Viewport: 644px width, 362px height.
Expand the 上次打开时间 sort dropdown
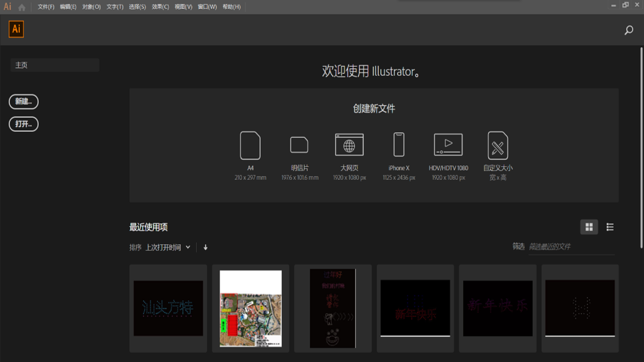click(168, 247)
